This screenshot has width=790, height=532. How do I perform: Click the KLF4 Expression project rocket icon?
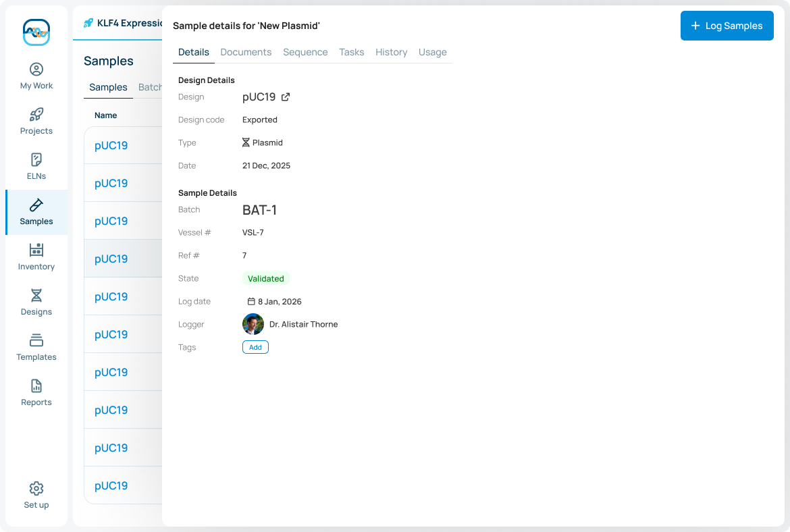pos(88,23)
